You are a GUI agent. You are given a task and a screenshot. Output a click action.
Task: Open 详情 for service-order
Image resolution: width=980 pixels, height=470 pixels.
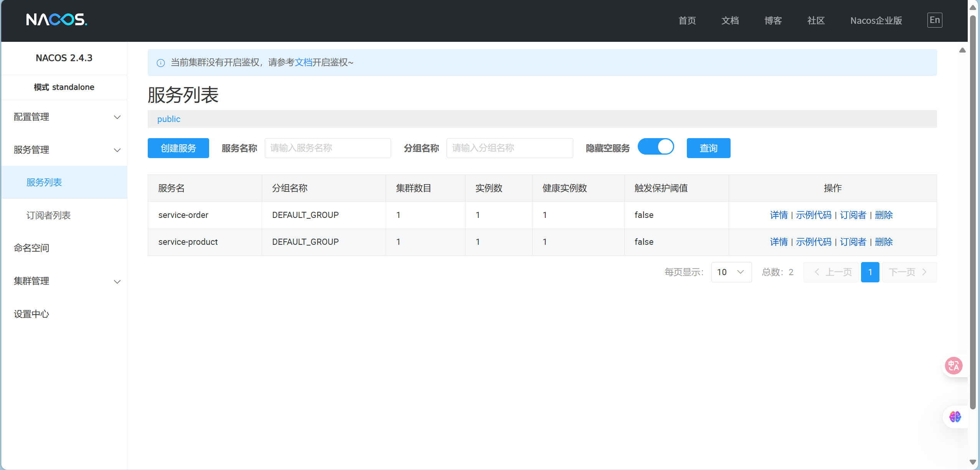click(x=779, y=215)
